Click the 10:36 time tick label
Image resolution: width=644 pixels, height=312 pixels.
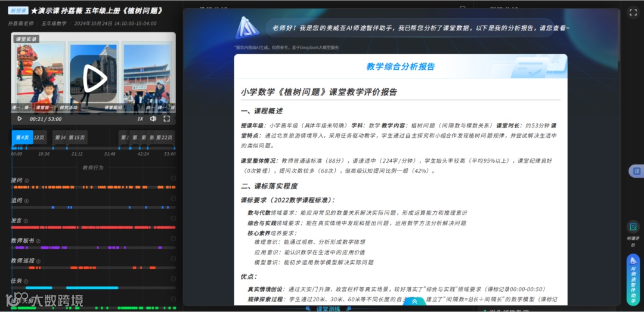[44, 154]
